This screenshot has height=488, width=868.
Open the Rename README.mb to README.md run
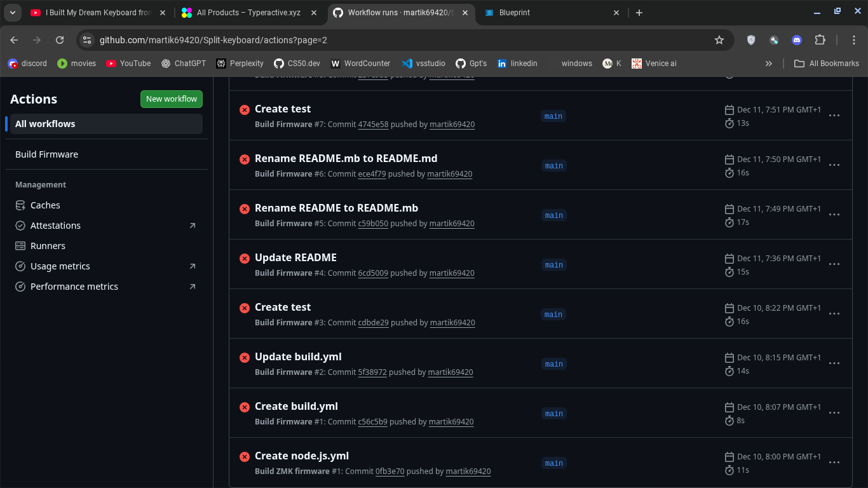pos(346,158)
